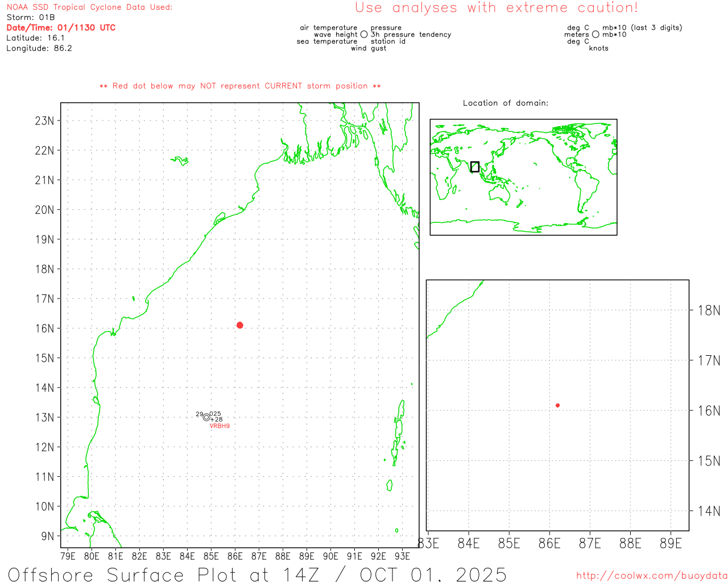Click the red storm dot on main map
The width and height of the screenshot is (728, 582).
tap(239, 325)
